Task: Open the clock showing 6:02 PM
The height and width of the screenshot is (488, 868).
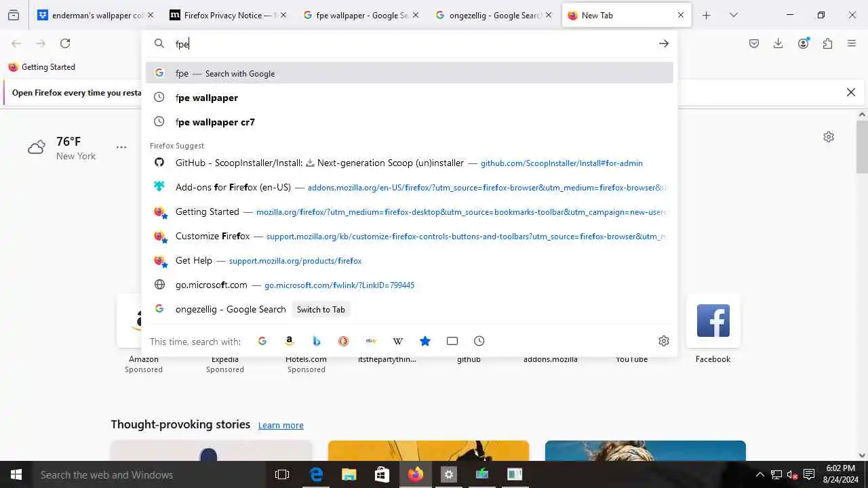Action: 841,474
